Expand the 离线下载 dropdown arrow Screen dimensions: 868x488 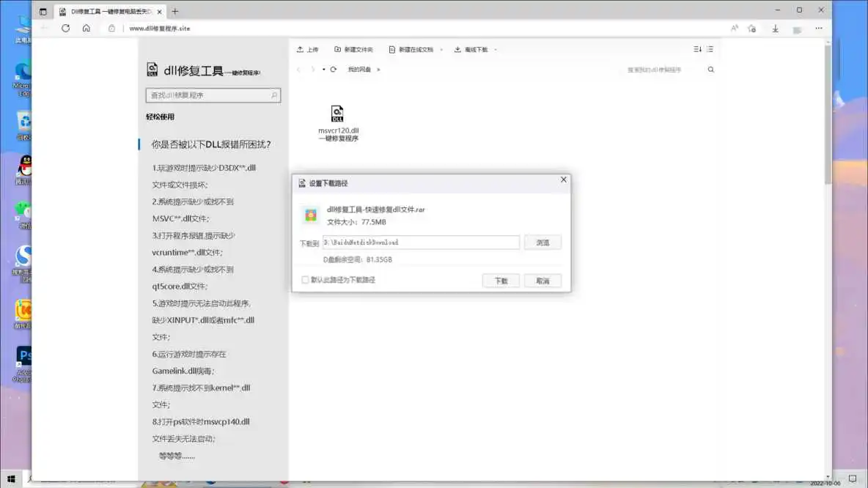[x=496, y=50]
